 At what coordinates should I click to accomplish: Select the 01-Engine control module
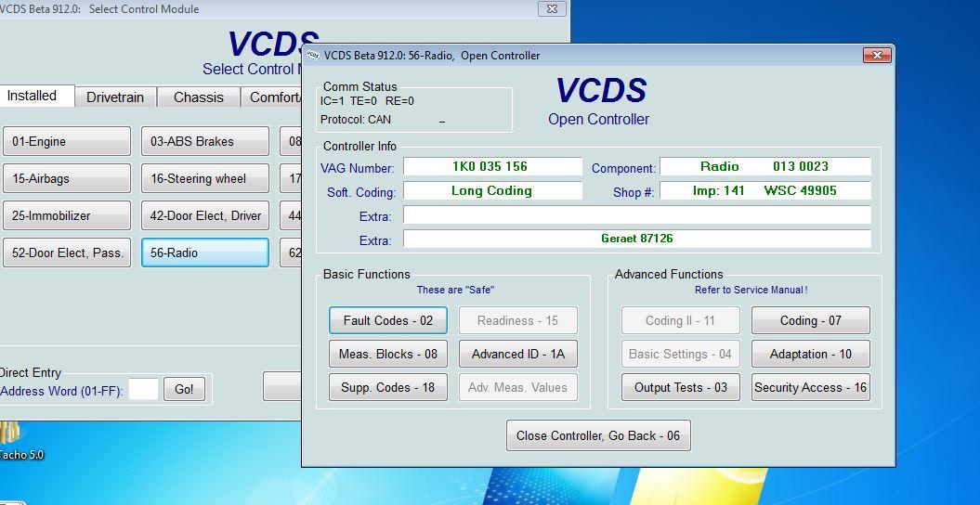point(66,141)
